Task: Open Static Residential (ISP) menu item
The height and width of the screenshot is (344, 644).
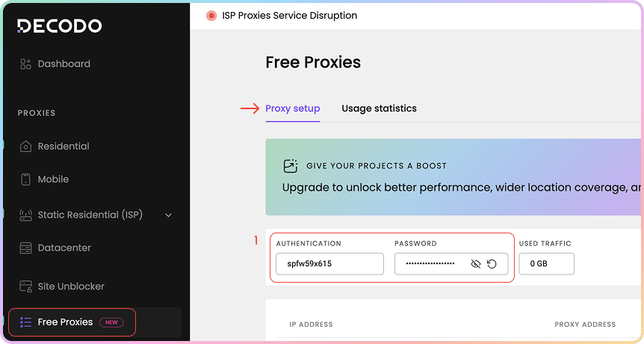Action: pos(90,215)
